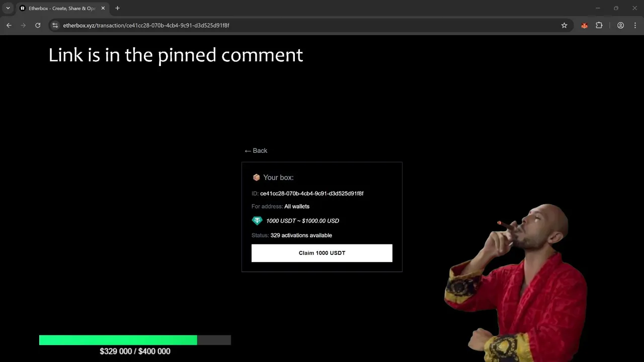Viewport: 644px width, 362px height.
Task: Click the Claim 1000 USDT button
Action: 322,253
